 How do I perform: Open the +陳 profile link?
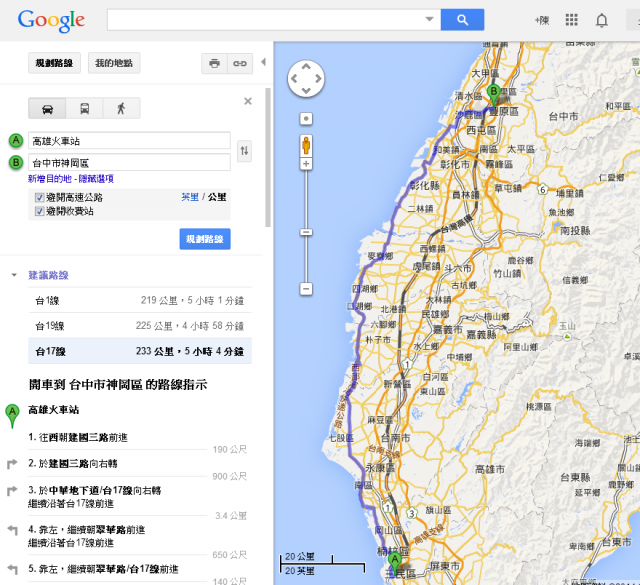[x=542, y=20]
